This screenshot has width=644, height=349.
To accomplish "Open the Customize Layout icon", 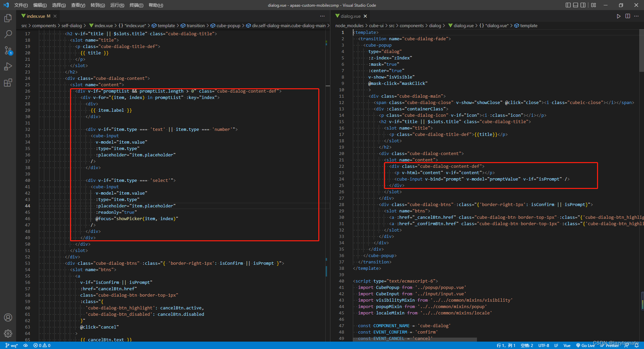I will tap(594, 5).
